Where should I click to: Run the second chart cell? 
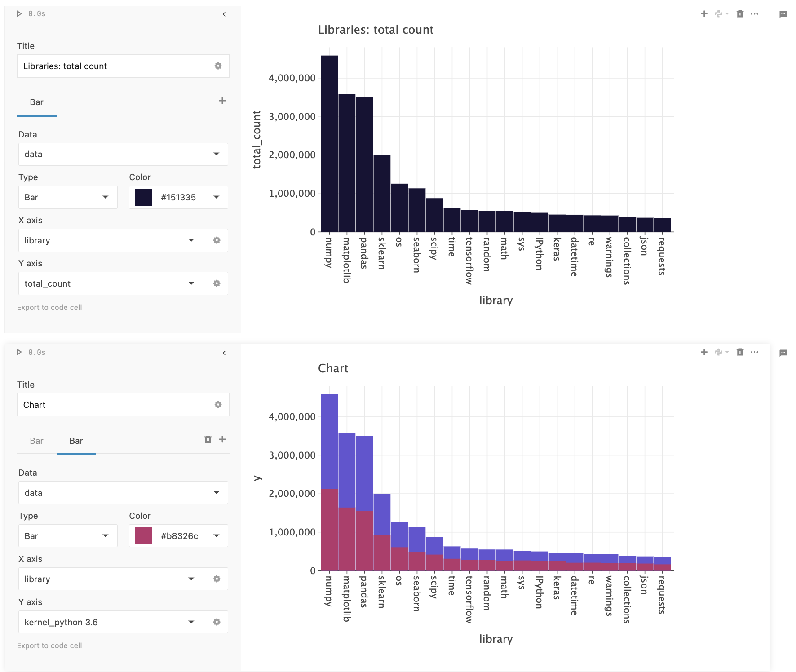[x=19, y=352]
